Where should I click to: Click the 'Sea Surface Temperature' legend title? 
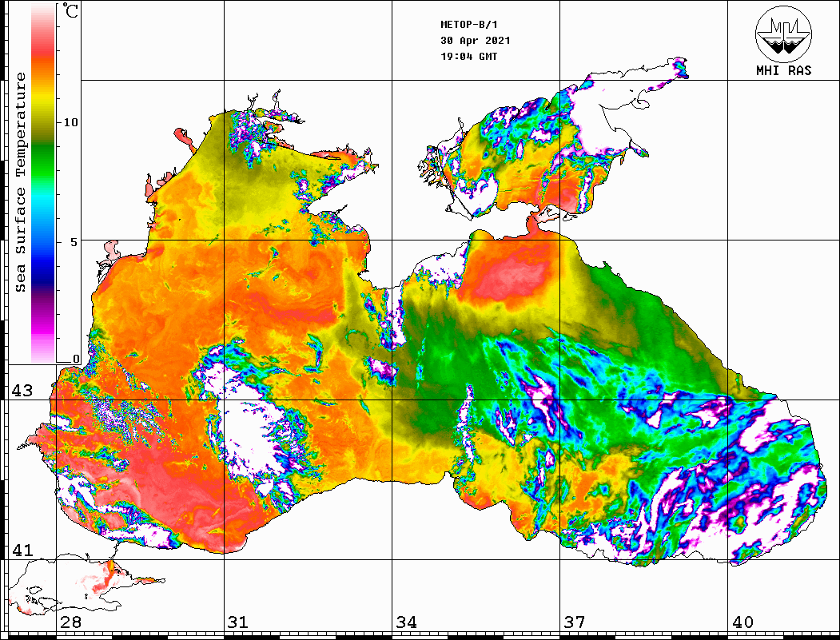pyautogui.click(x=20, y=182)
